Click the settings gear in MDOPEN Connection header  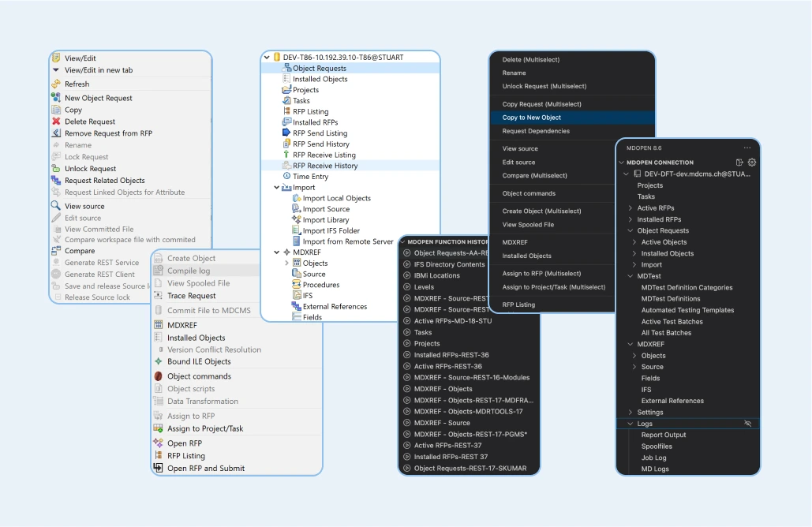[752, 163]
